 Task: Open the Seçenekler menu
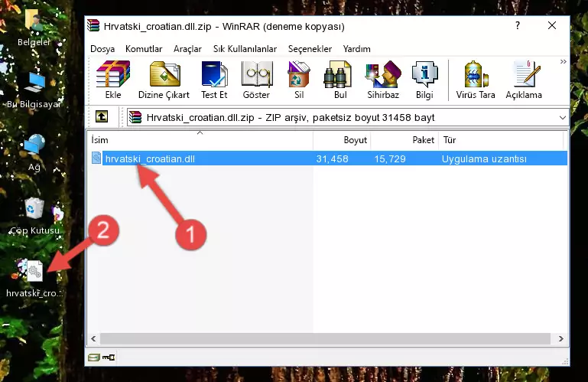click(x=310, y=49)
